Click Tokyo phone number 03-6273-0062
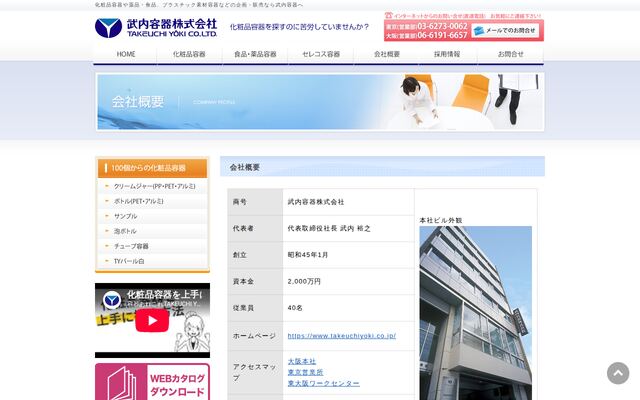640x400 pixels. tap(442, 26)
